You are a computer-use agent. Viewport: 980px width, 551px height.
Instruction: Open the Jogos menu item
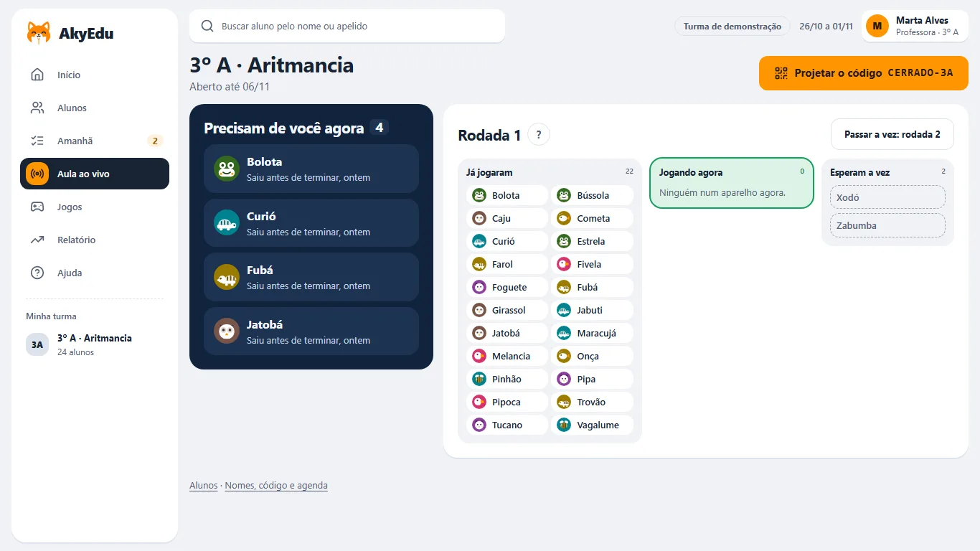coord(95,207)
